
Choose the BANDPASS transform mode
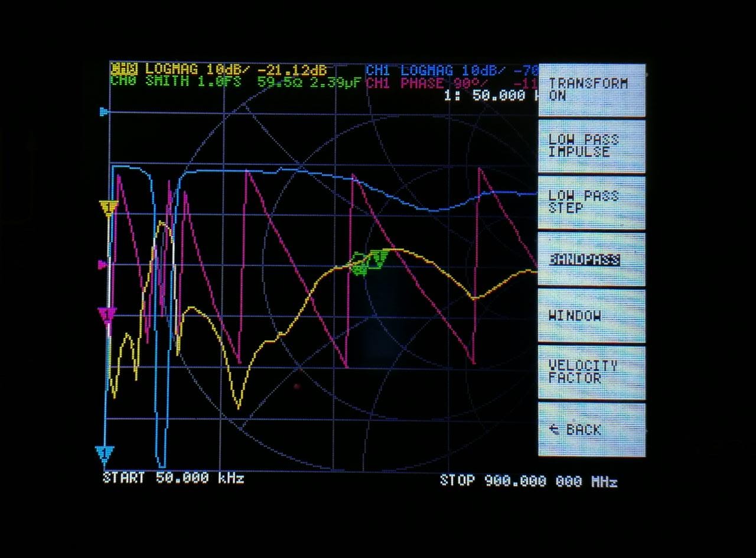pyautogui.click(x=591, y=259)
